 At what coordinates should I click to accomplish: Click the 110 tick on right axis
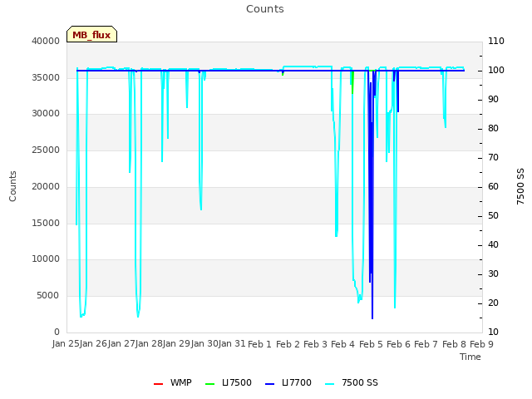tap(496, 41)
